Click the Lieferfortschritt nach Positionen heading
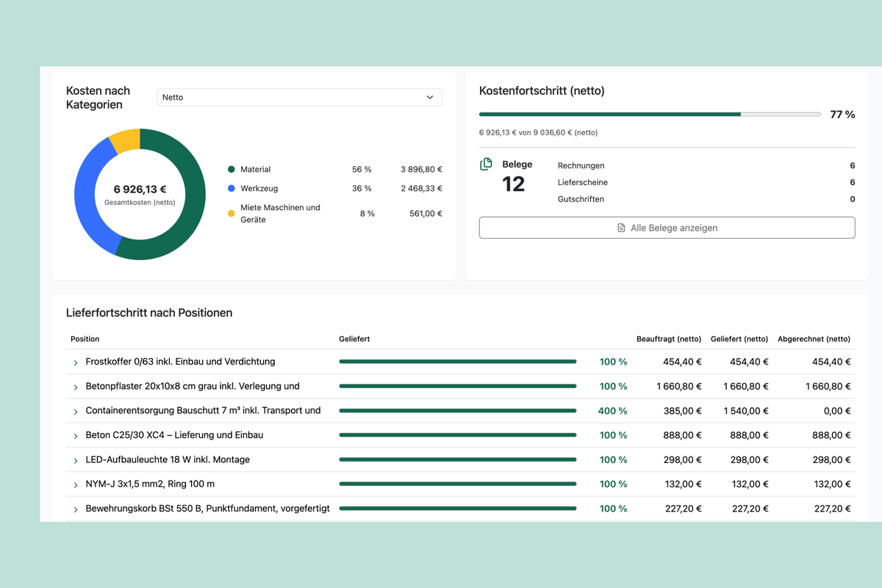Viewport: 882px width, 588px height. pyautogui.click(x=149, y=313)
